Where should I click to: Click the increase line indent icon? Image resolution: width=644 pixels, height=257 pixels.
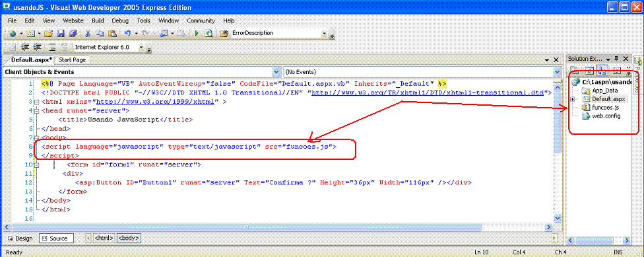(x=38, y=48)
